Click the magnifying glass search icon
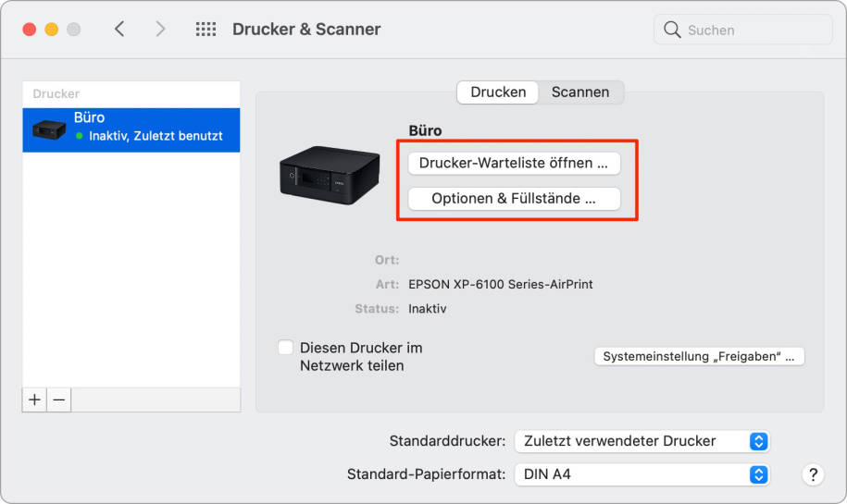The height and width of the screenshot is (504, 847). point(672,31)
